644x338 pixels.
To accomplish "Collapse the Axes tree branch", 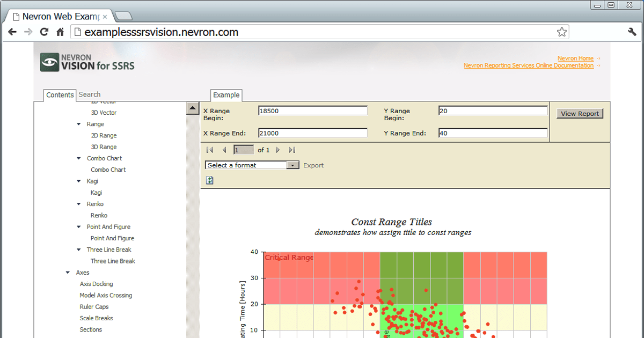I will [68, 272].
